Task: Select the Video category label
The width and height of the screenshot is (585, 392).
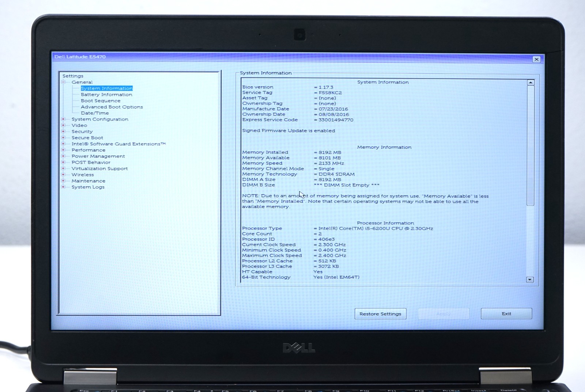Action: [79, 125]
